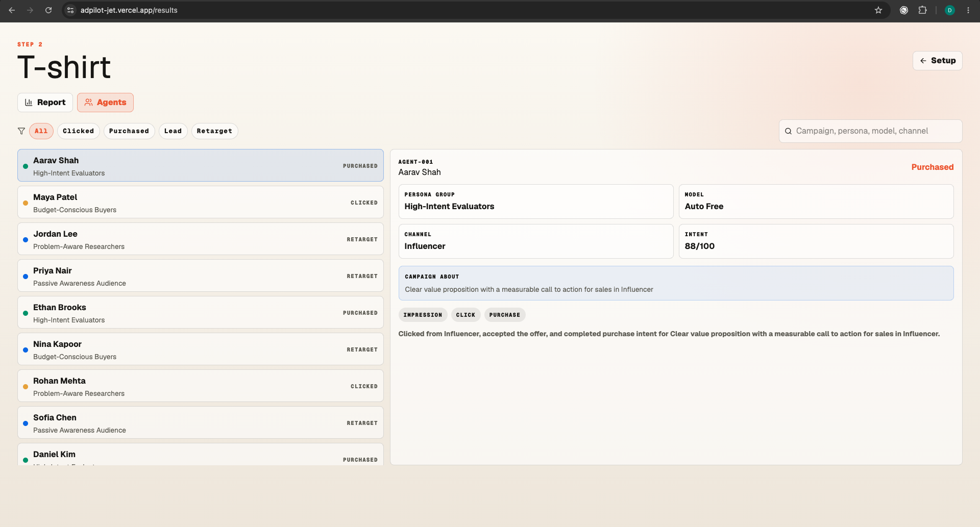
Task: Filter agents by Retarget
Action: click(214, 131)
